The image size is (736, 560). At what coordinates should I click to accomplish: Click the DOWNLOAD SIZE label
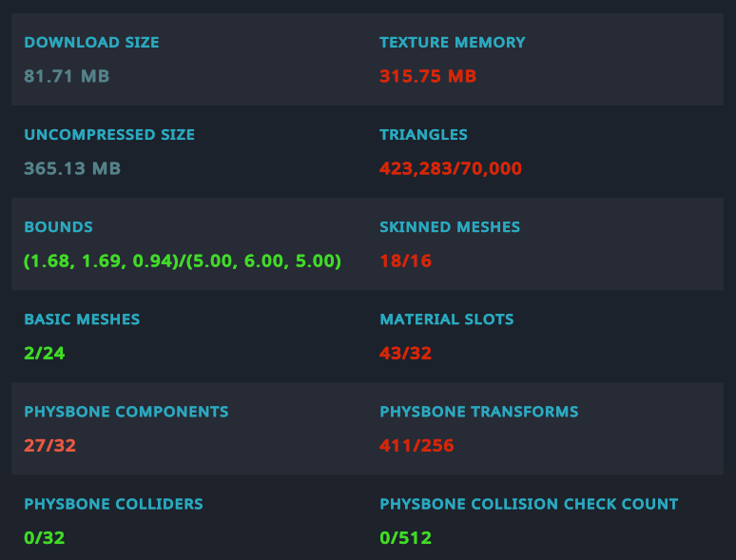(x=91, y=42)
